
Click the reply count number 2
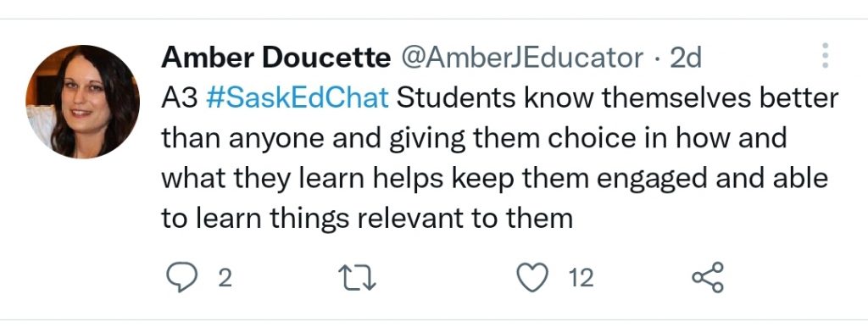(224, 278)
